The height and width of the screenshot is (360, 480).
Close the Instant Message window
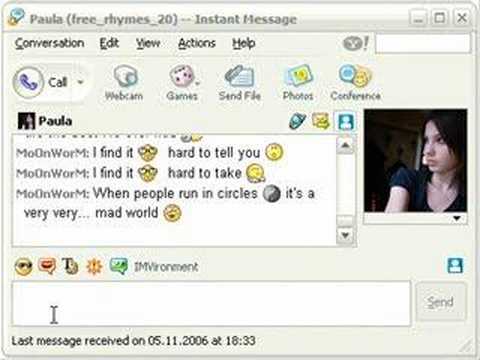click(x=462, y=18)
